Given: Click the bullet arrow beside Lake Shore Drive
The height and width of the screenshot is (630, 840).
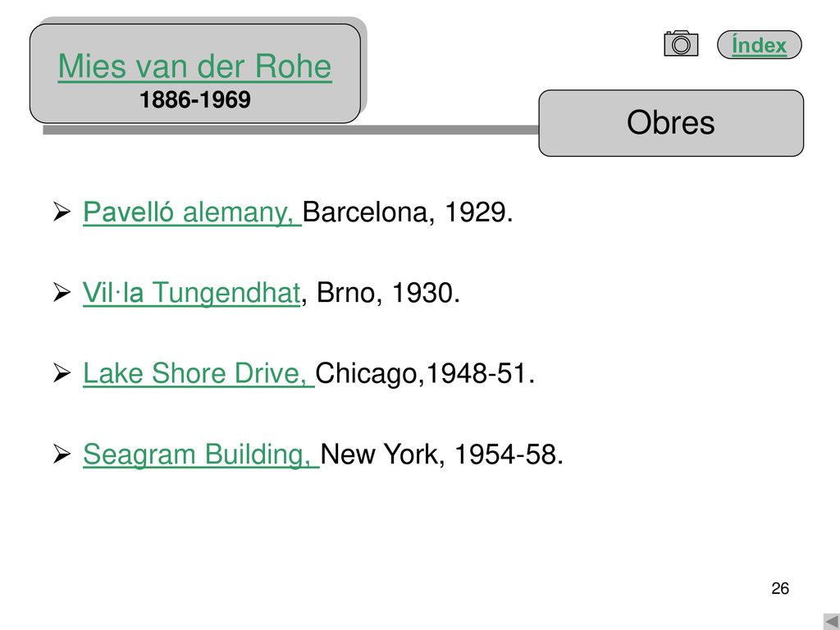Looking at the screenshot, I should [62, 373].
